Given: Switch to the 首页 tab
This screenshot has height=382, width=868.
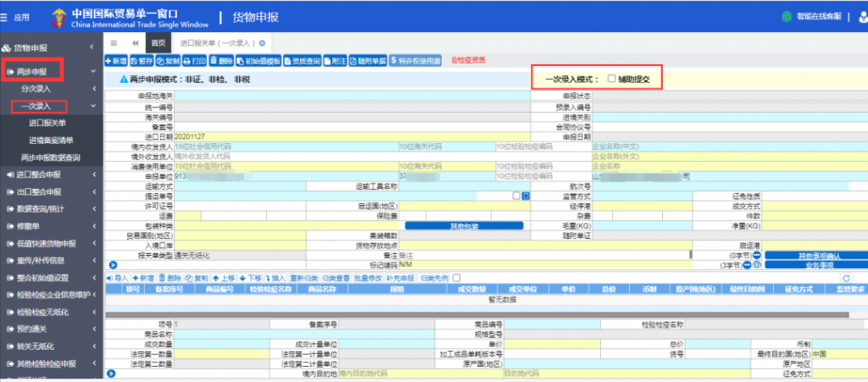Looking at the screenshot, I should click(158, 42).
